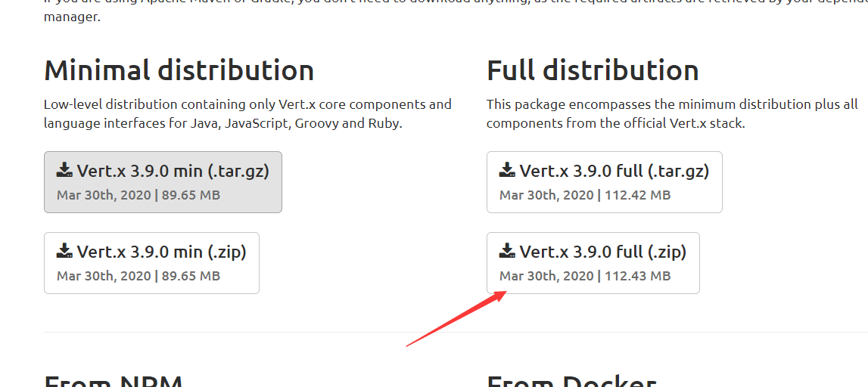Select the Minimal distribution heading
The height and width of the screenshot is (387, 868).
(x=179, y=71)
